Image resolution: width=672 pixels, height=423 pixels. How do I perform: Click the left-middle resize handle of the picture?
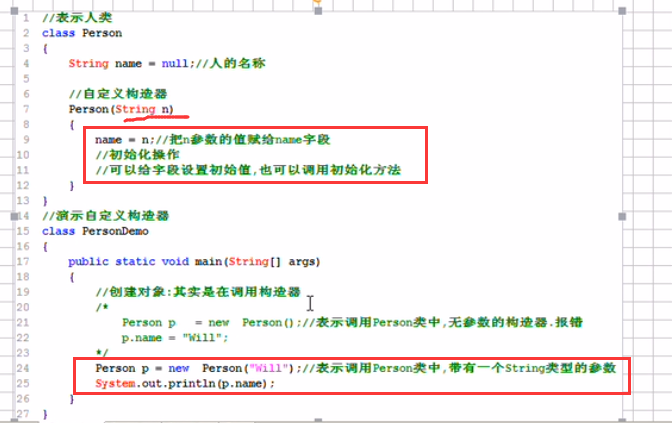14,216
